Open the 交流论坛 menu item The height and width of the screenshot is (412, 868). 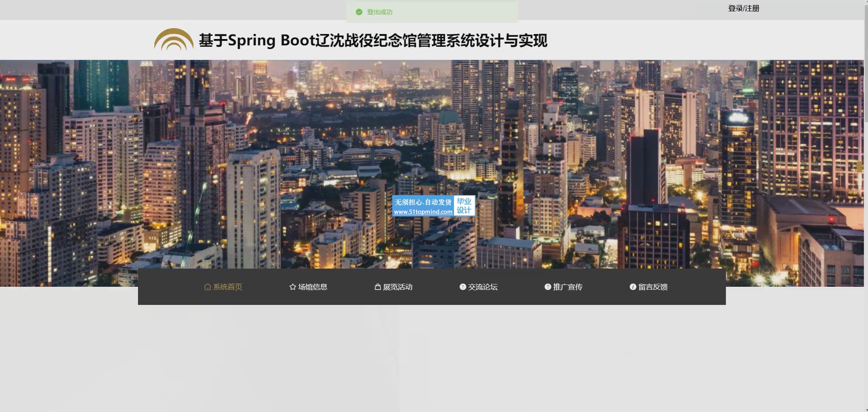click(x=478, y=287)
